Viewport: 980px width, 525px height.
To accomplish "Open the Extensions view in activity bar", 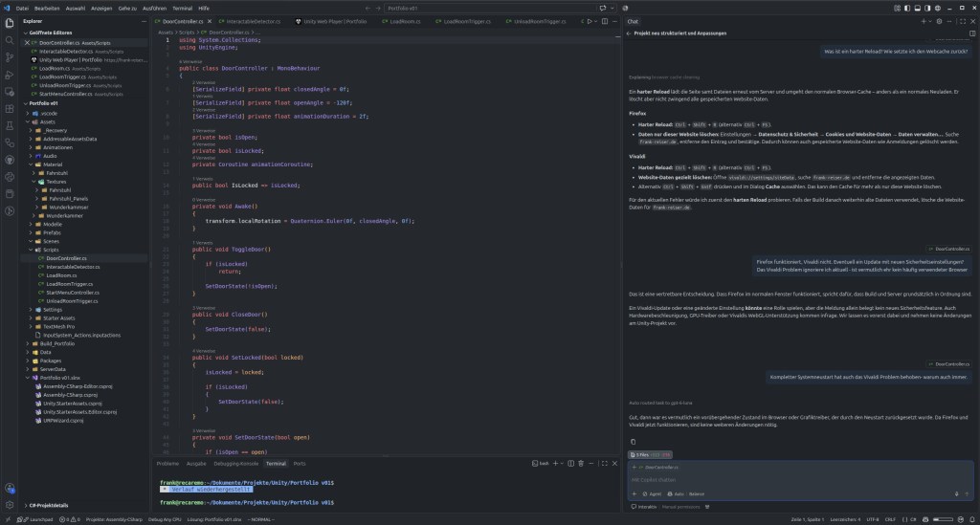I will [x=10, y=109].
